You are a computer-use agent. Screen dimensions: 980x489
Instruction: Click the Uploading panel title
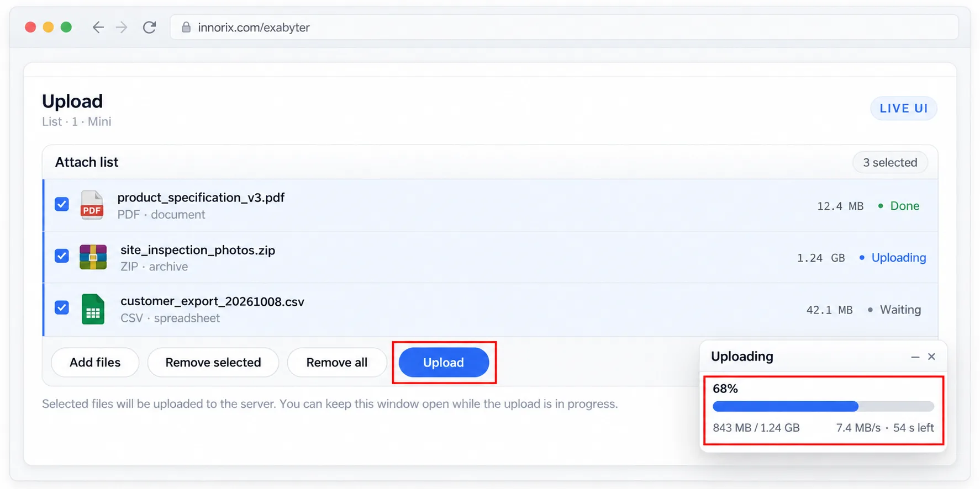coord(742,357)
